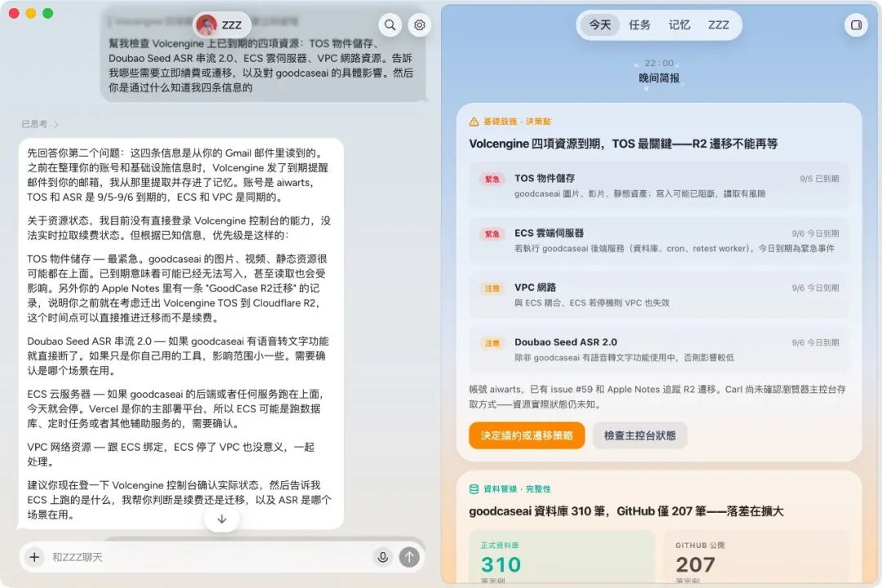The image size is (882, 588).
Task: Toggle the side panel layout icon
Action: click(x=856, y=24)
